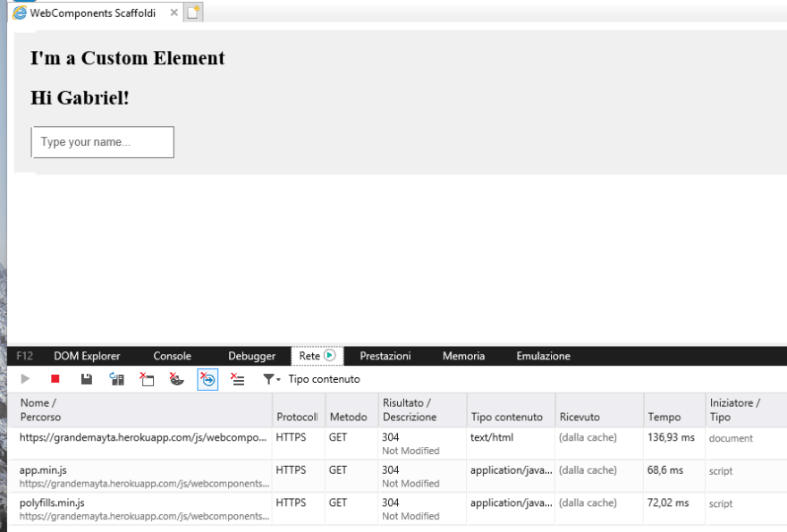The height and width of the screenshot is (532, 787).
Task: Clear session entries list icon
Action: click(237, 379)
